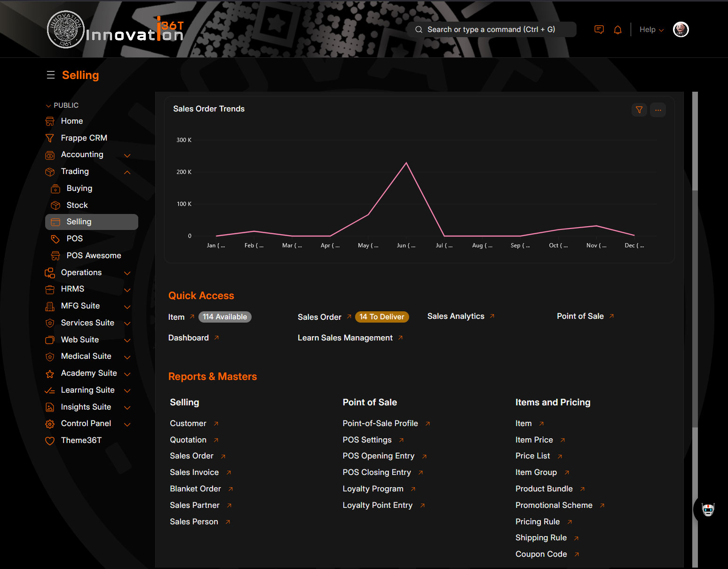
Task: Open the Promotional Scheme link
Action: tap(554, 505)
